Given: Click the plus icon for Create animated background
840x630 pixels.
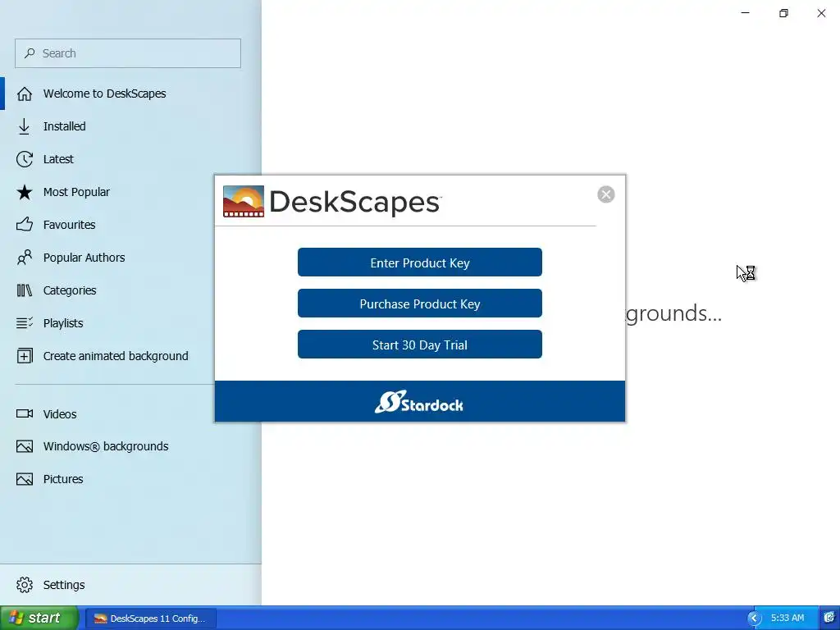Looking at the screenshot, I should point(24,356).
